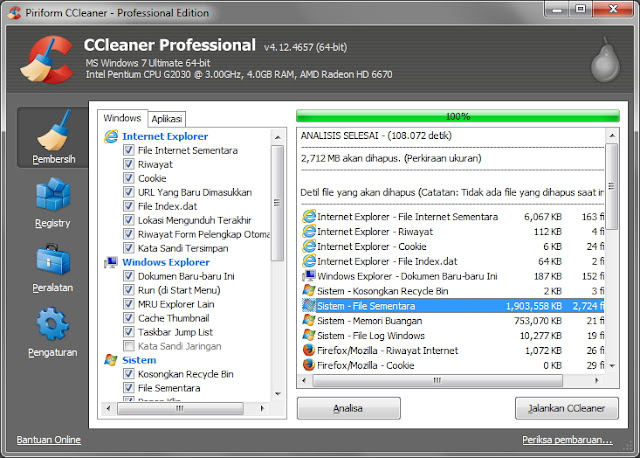Click IE icon beside Internet Explorer - Riwayat result
The image size is (640, 458).
[309, 231]
